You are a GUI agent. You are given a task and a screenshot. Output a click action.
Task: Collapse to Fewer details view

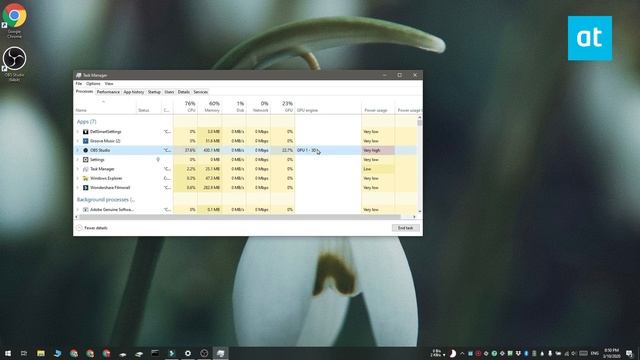tap(92, 228)
